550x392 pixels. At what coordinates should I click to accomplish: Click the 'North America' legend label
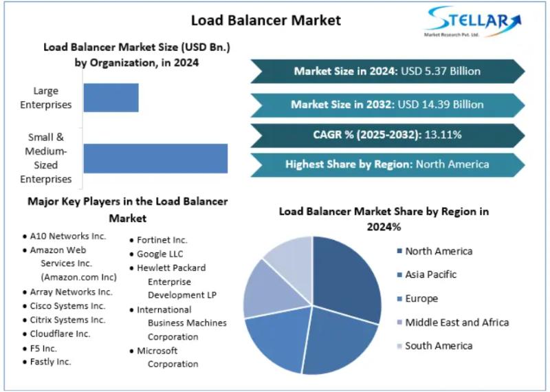(439, 251)
